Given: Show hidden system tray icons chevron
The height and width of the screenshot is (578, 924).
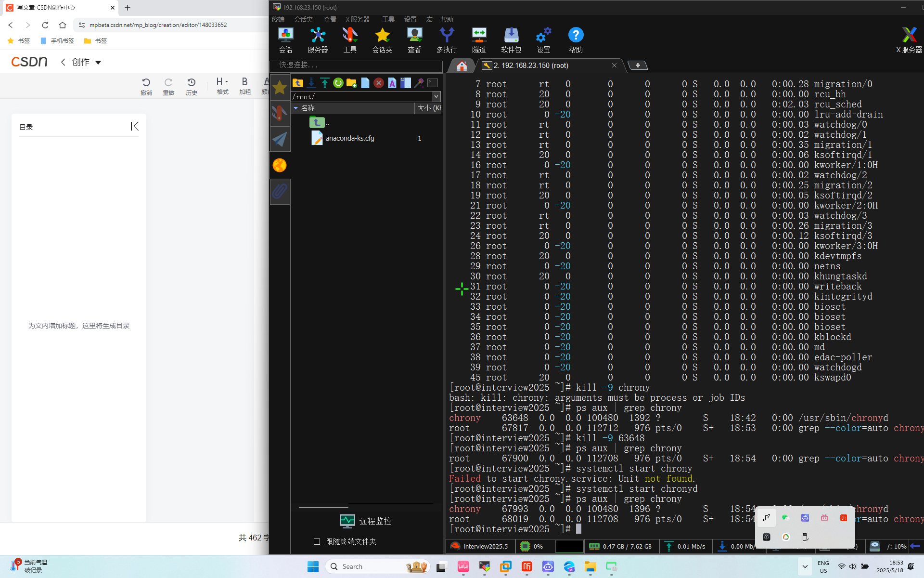Looking at the screenshot, I should point(805,566).
